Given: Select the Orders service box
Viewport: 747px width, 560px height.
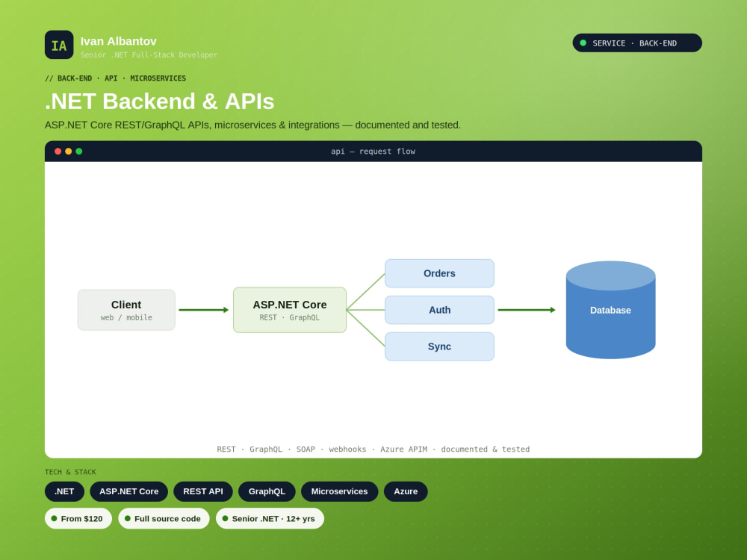Looking at the screenshot, I should click(x=439, y=273).
